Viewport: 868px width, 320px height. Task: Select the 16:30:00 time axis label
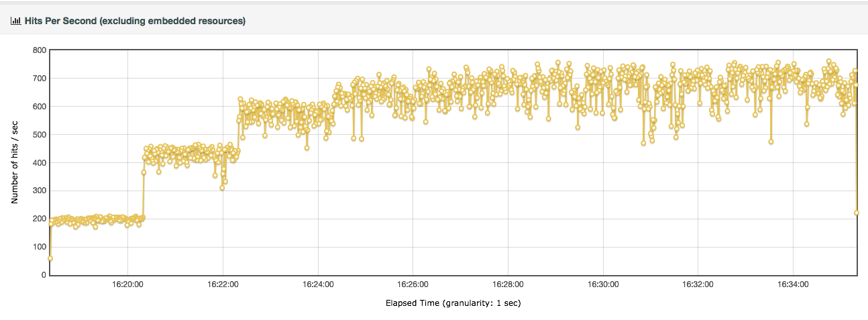604,284
